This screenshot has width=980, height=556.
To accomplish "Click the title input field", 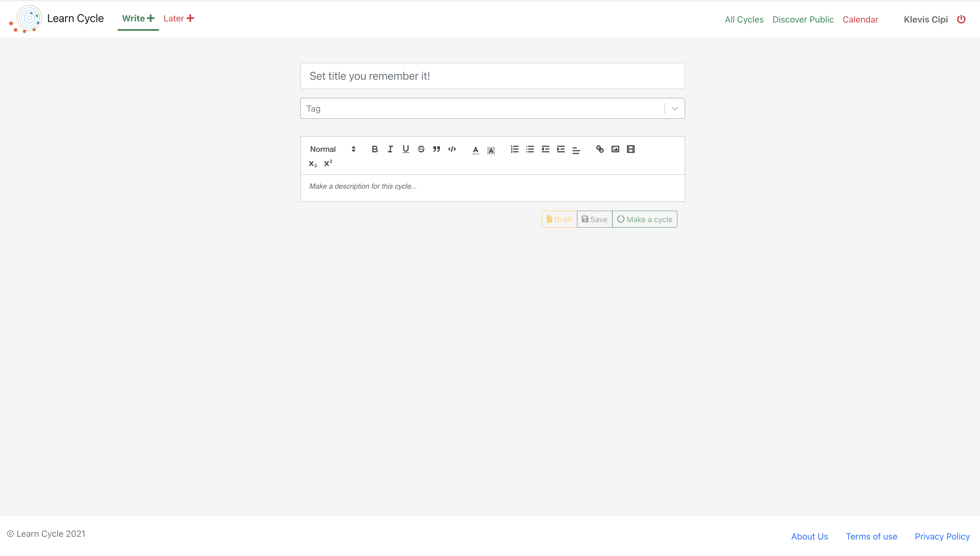I will tap(492, 76).
